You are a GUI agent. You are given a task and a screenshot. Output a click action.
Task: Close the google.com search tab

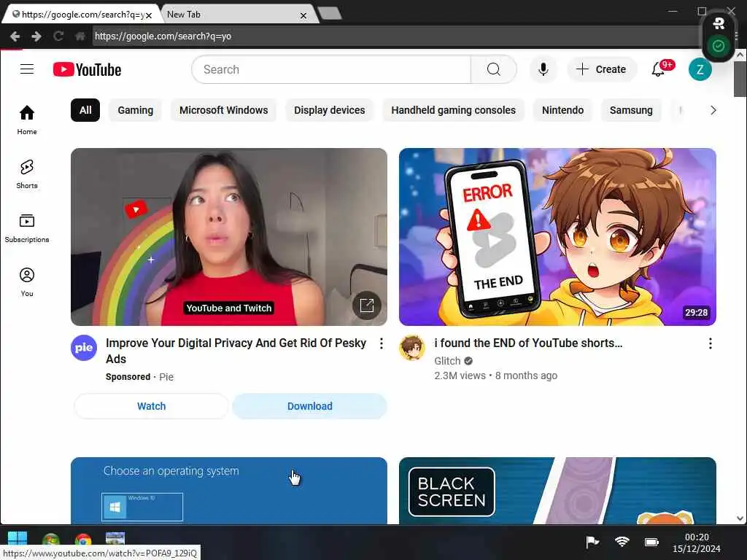149,15
